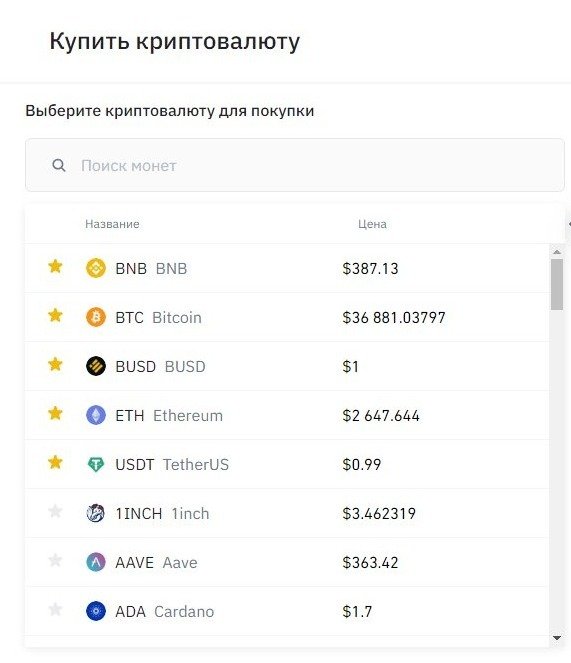Click the Cardano blue logo icon
This screenshot has width=571, height=663.
pyautogui.click(x=96, y=611)
